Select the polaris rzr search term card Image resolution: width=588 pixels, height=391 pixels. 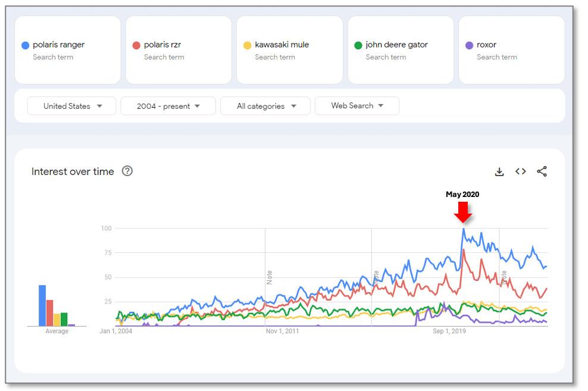click(178, 50)
